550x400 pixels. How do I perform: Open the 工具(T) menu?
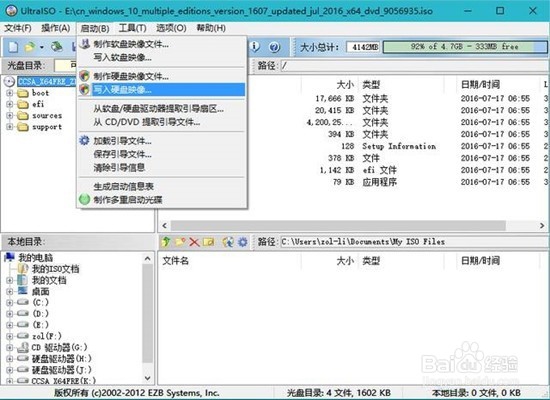pyautogui.click(x=132, y=28)
